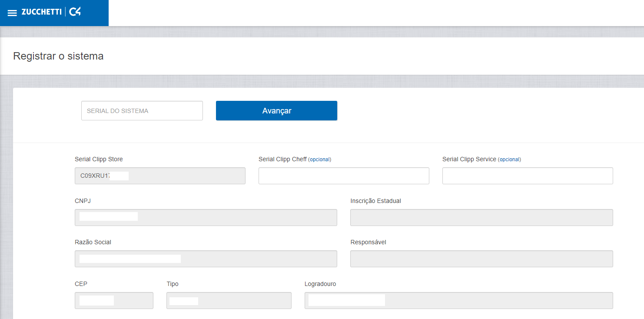644x319 pixels.
Task: Click the C4 logo icon
Action: [75, 12]
